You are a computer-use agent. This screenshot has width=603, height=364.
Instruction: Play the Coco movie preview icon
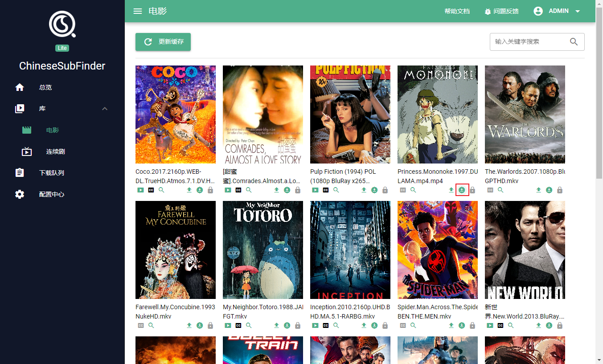coord(140,190)
